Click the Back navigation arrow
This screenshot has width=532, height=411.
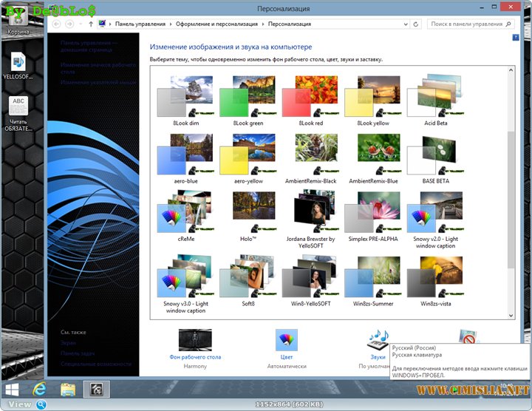pyautogui.click(x=55, y=24)
